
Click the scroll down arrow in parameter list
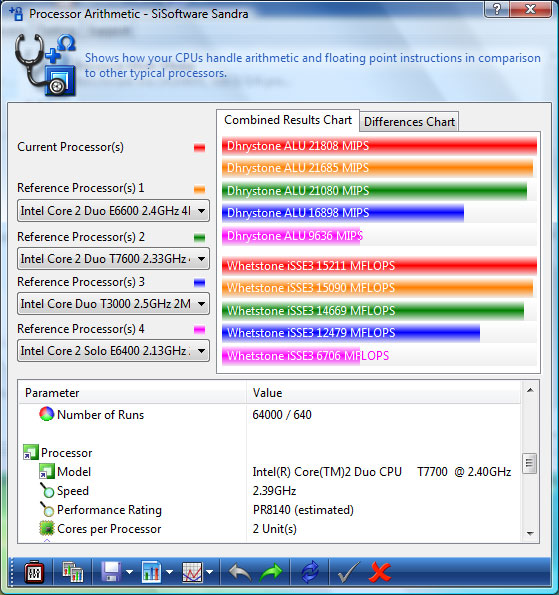[x=530, y=534]
